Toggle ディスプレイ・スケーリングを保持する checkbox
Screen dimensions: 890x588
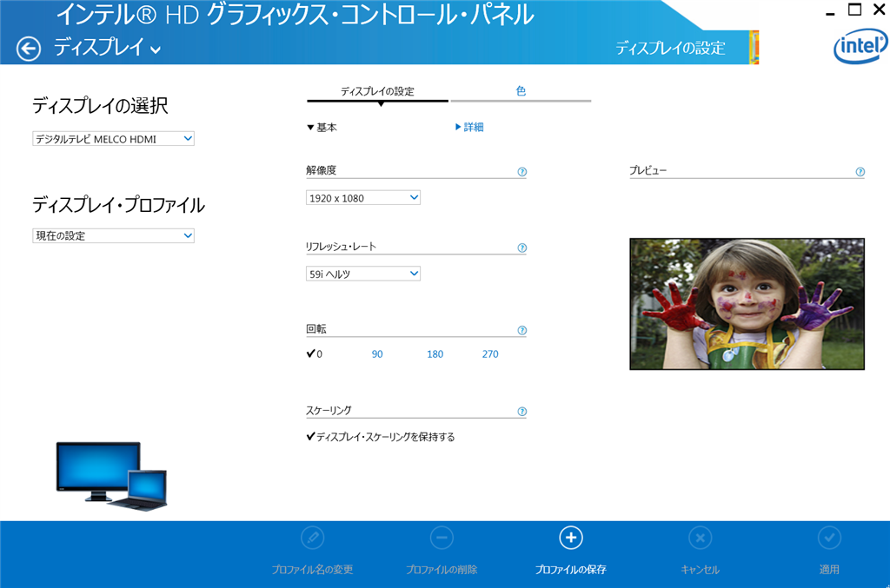click(x=381, y=437)
